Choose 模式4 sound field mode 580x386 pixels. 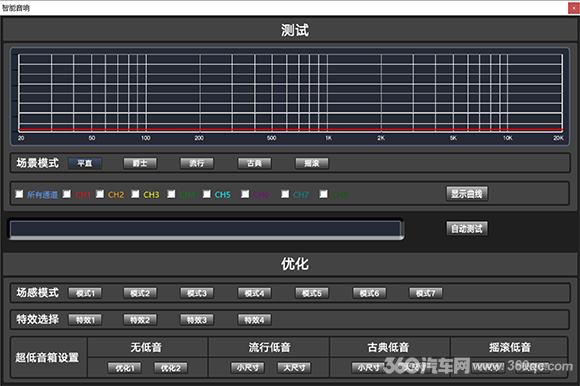coord(254,293)
